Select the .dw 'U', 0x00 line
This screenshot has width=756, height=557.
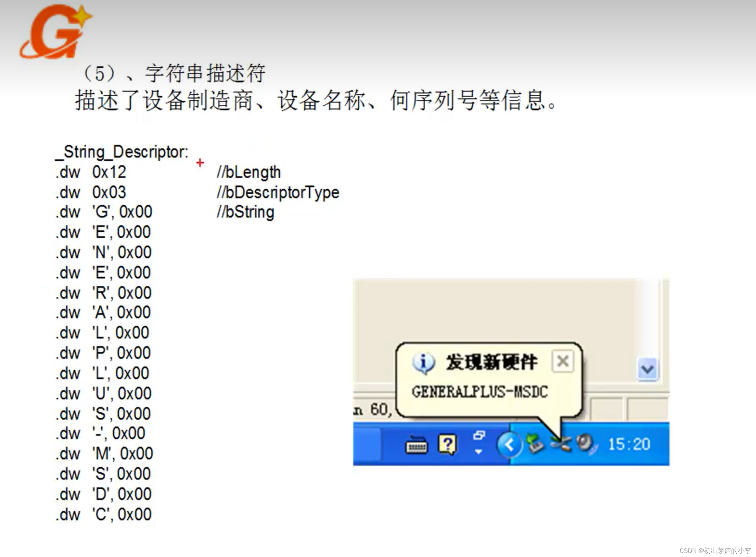pyautogui.click(x=103, y=394)
